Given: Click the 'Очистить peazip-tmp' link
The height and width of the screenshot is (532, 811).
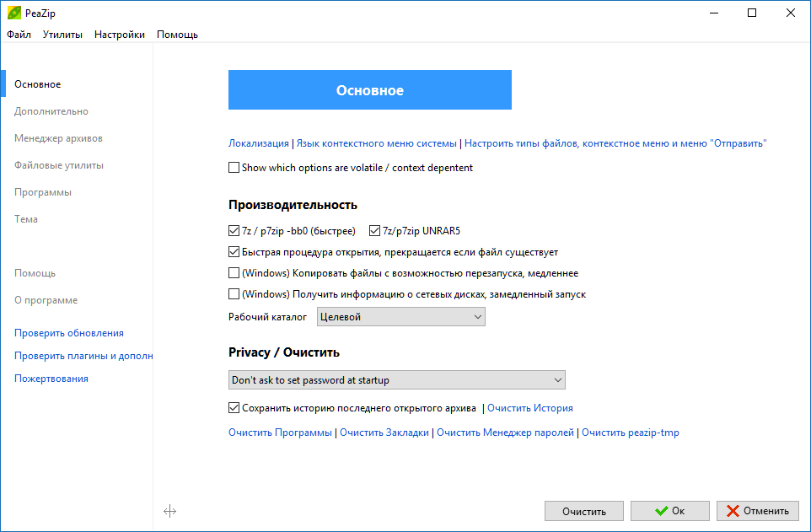Looking at the screenshot, I should pos(630,433).
